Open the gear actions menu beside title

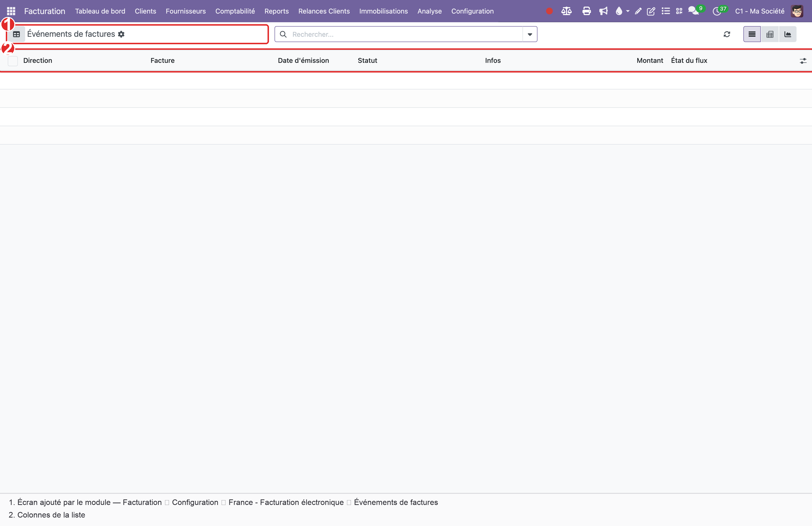pos(121,34)
